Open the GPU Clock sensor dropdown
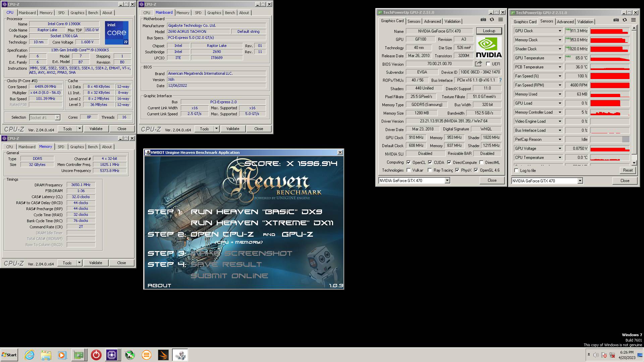644x362 pixels. [x=559, y=31]
